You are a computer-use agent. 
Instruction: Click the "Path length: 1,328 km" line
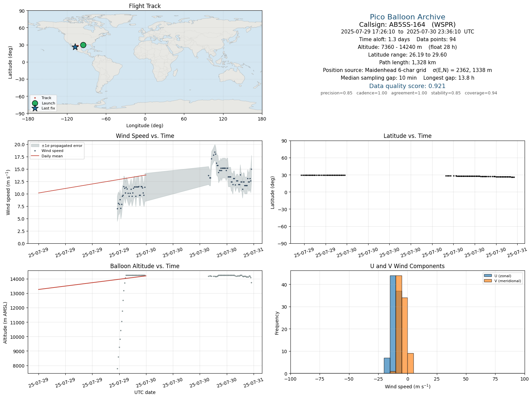[407, 63]
